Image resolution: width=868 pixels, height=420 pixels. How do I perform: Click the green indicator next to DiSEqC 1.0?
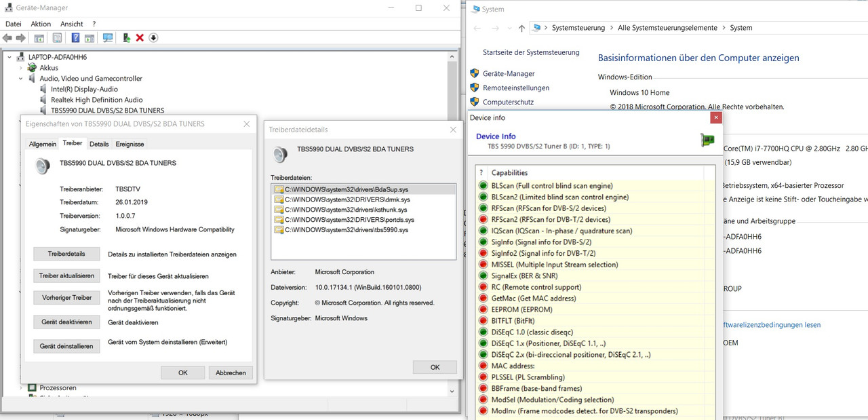484,332
